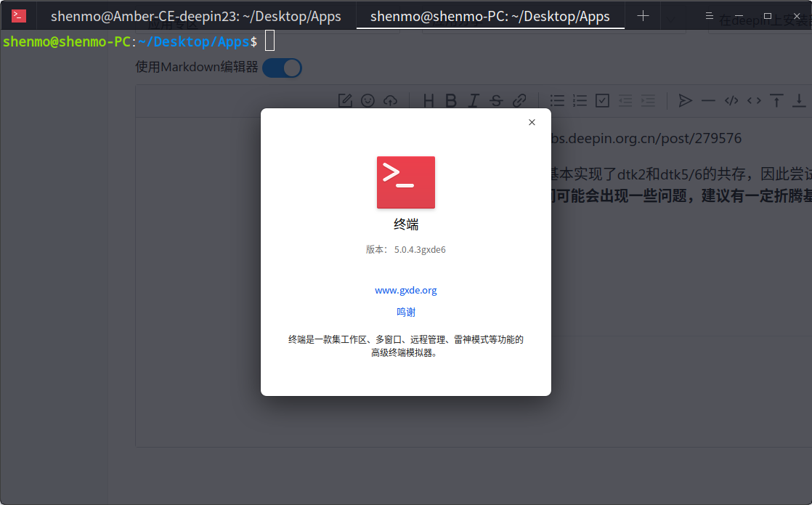The image size is (812, 505).
Task: Click jump-to-bottom arrow in background editor toolbar
Action: (799, 100)
